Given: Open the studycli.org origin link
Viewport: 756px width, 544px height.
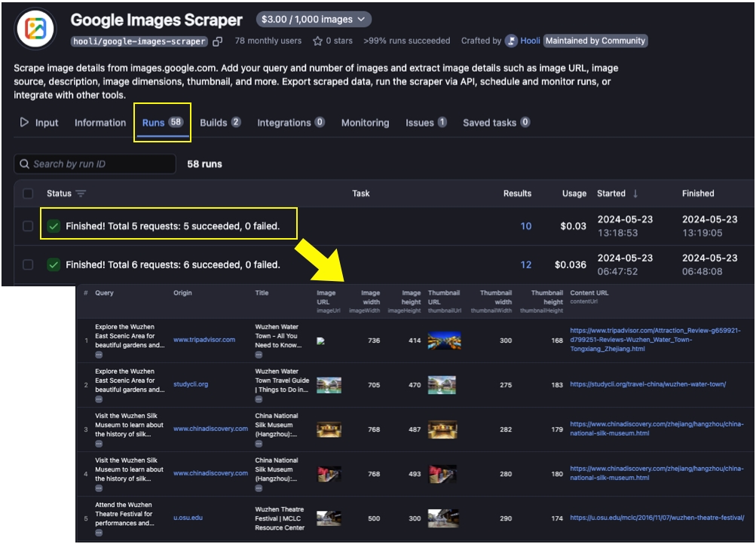Looking at the screenshot, I should (191, 384).
